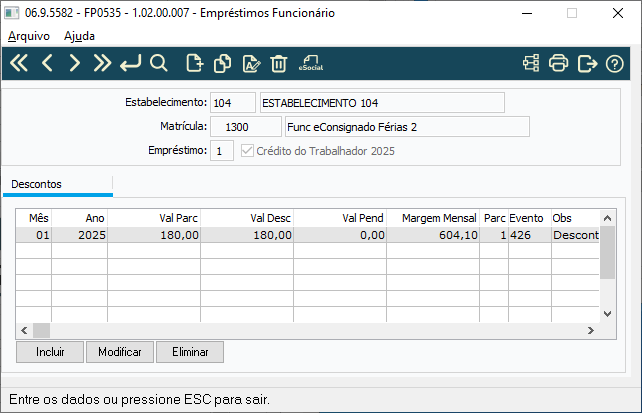This screenshot has width=642, height=413.
Task: Click the ESTABELECIMENTO 104 description field
Action: [x=382, y=103]
